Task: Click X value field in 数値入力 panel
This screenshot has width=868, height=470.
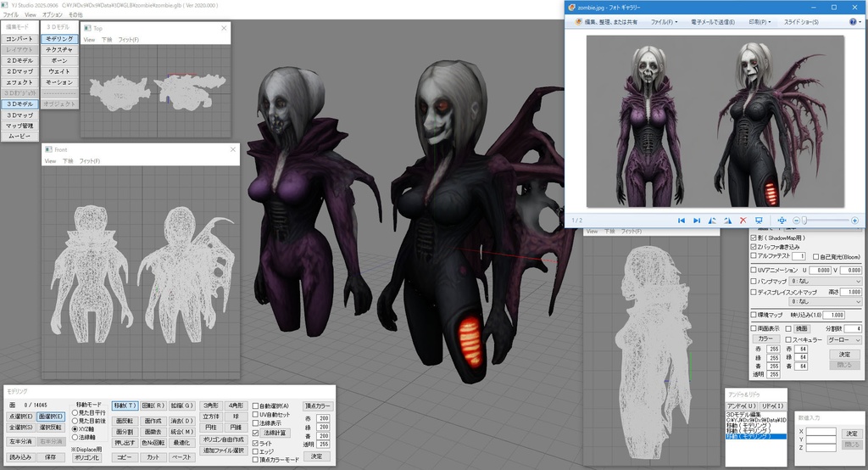Action: pyautogui.click(x=821, y=431)
